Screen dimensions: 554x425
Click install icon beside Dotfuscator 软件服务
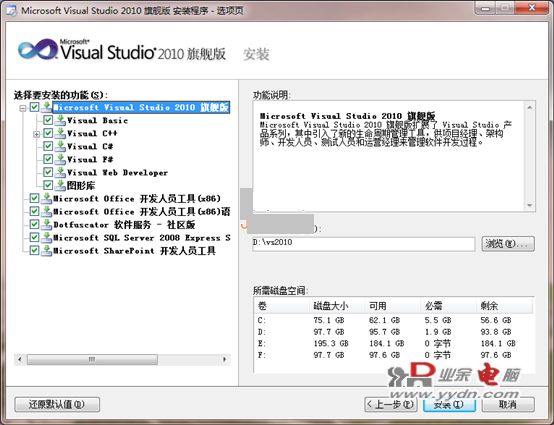tap(46, 225)
